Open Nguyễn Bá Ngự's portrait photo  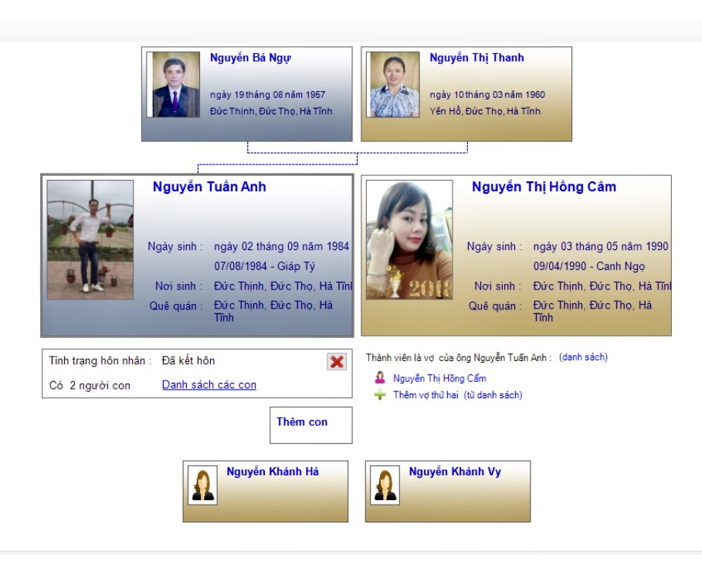[x=173, y=85]
